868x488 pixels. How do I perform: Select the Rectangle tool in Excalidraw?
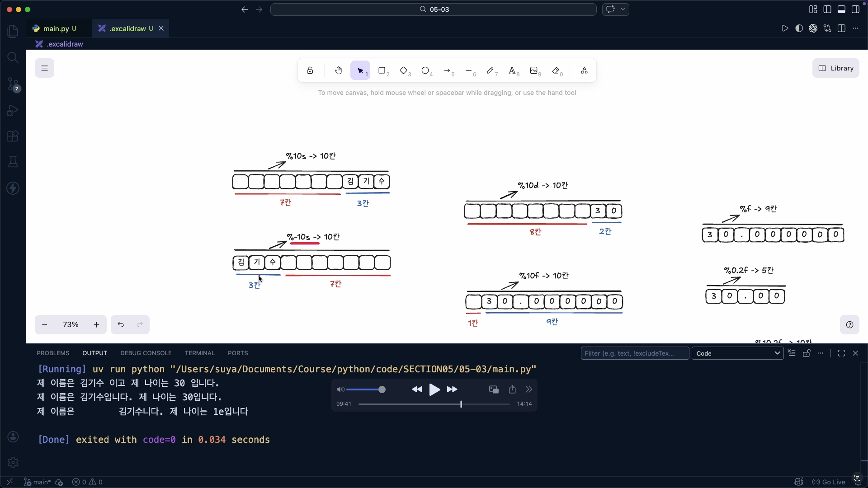pyautogui.click(x=382, y=70)
